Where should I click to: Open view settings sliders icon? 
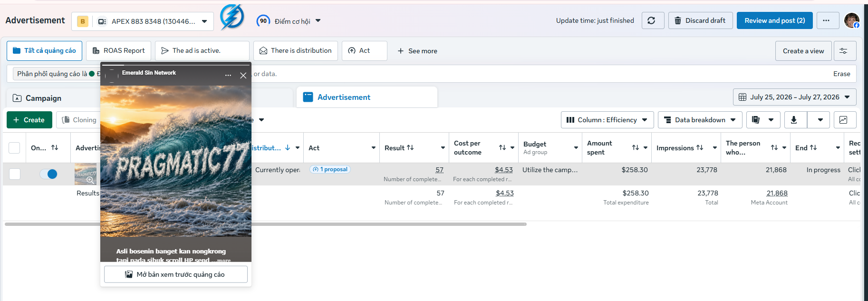point(845,51)
